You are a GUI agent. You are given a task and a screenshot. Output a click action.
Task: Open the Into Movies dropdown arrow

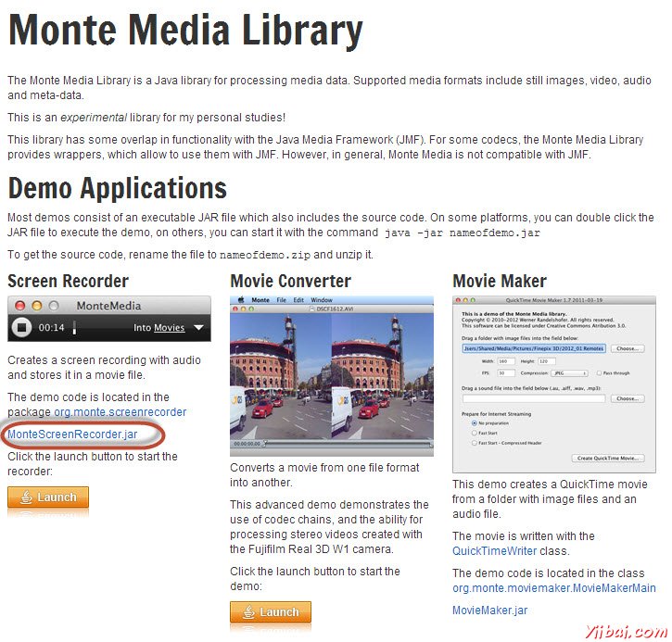coord(199,328)
